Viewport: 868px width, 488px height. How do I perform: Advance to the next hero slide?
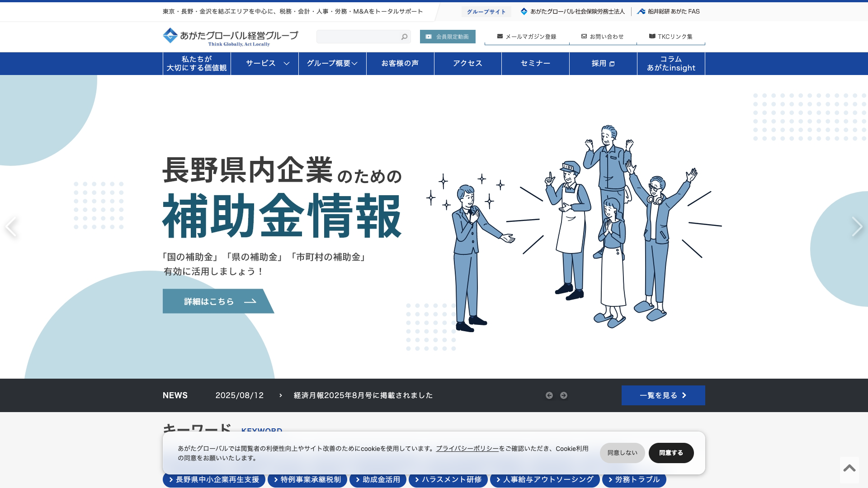click(x=857, y=226)
